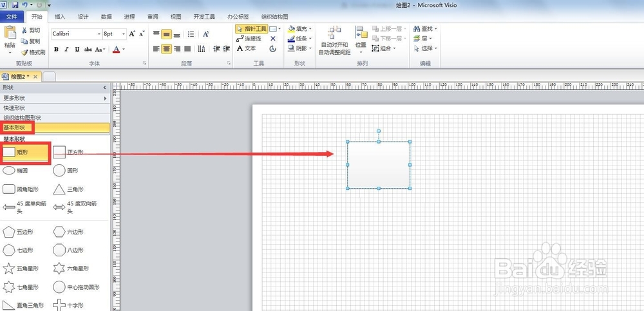Viewport: 644px width, 311px height.
Task: Select the Text (文本) tool
Action: 247,48
